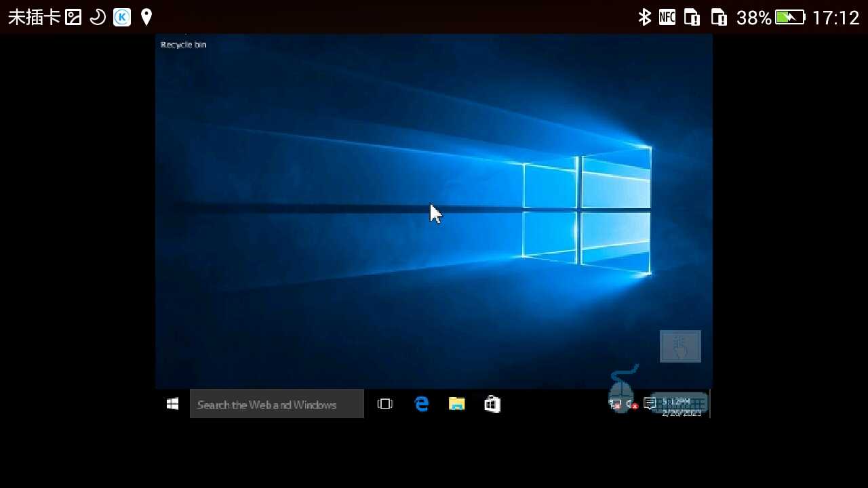Open the Windows Start menu
The height and width of the screenshot is (488, 868).
tap(172, 404)
